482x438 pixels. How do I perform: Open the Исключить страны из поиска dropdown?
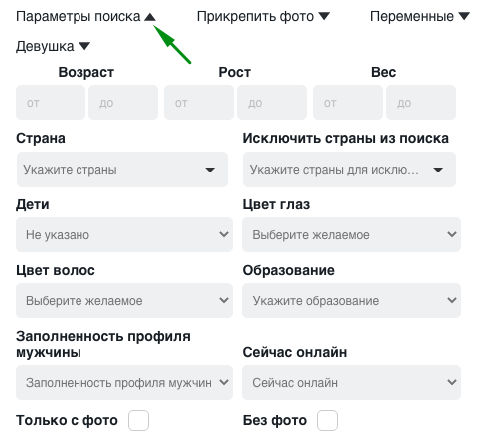[349, 170]
